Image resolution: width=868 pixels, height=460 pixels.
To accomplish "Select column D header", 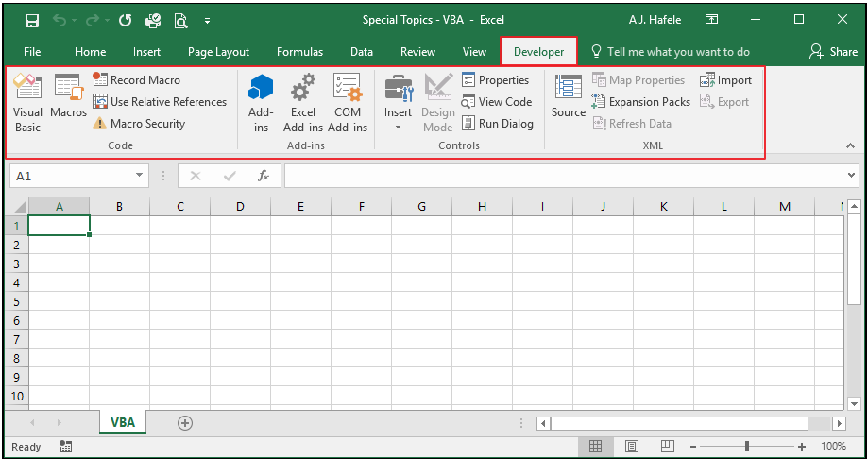I will click(240, 207).
